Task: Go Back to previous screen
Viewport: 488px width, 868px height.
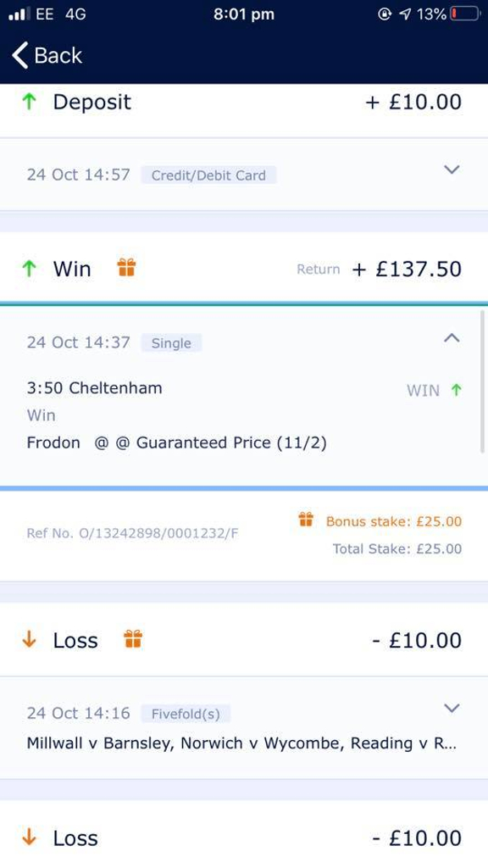Action: (47, 55)
